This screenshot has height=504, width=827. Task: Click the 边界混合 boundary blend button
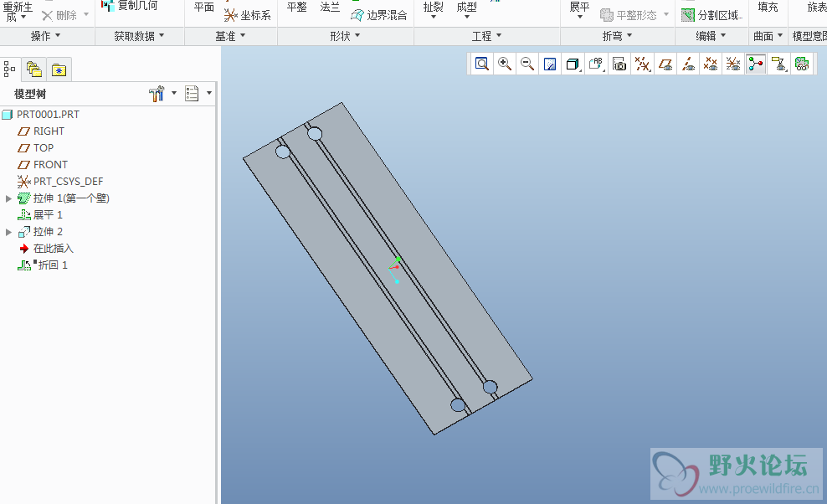click(x=378, y=15)
